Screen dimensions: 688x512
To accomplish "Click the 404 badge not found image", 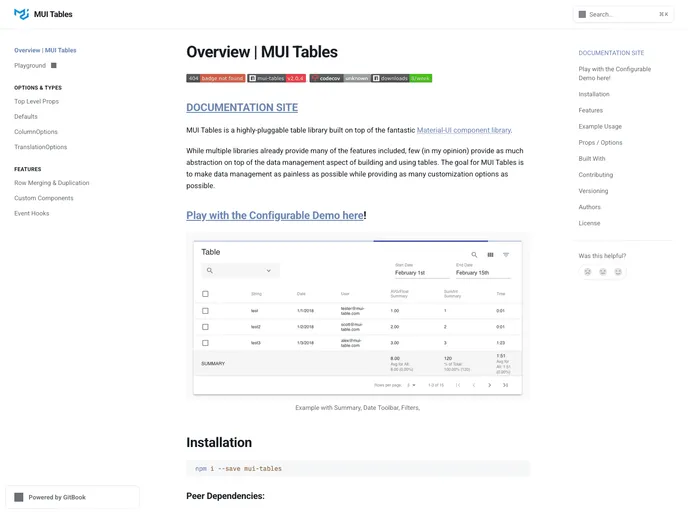I will [215, 78].
